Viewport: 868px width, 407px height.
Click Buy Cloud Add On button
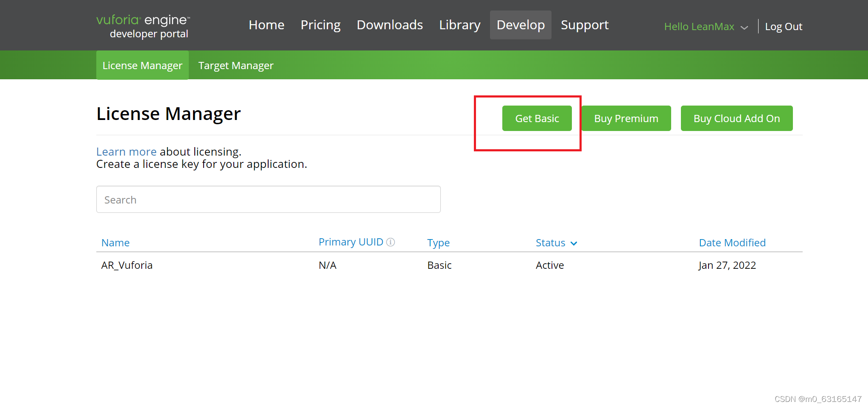736,118
